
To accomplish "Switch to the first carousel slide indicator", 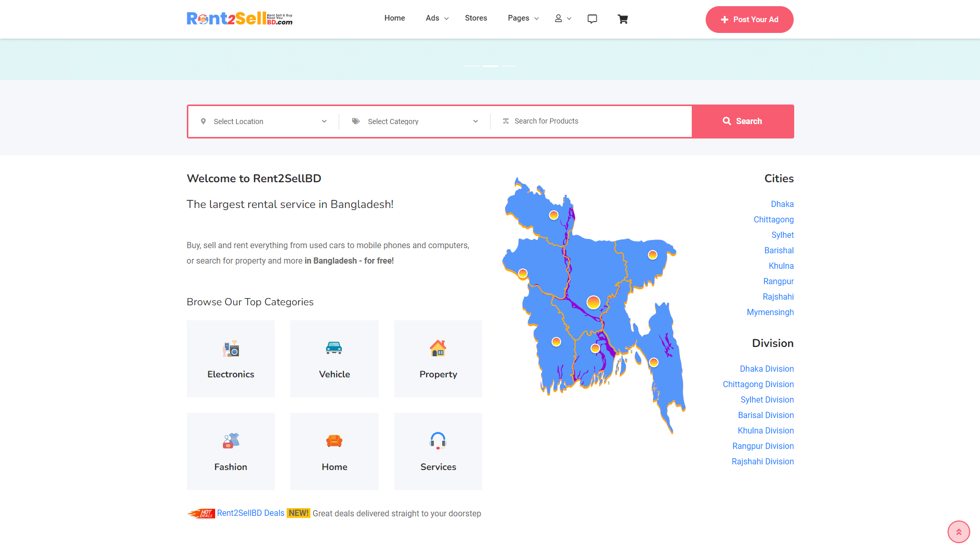I will [x=472, y=66].
